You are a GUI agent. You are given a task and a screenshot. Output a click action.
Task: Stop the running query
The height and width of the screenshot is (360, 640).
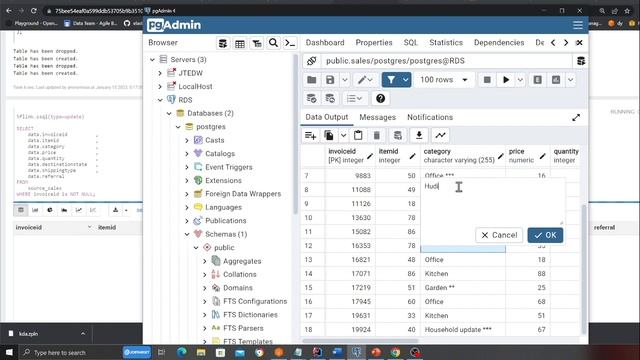tap(487, 80)
